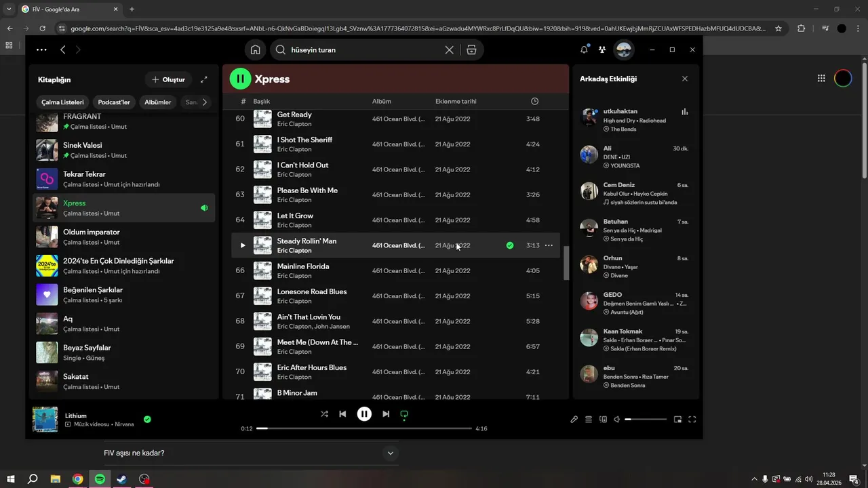Filter library by Çalma Listeleri
The height and width of the screenshot is (488, 868).
point(62,102)
